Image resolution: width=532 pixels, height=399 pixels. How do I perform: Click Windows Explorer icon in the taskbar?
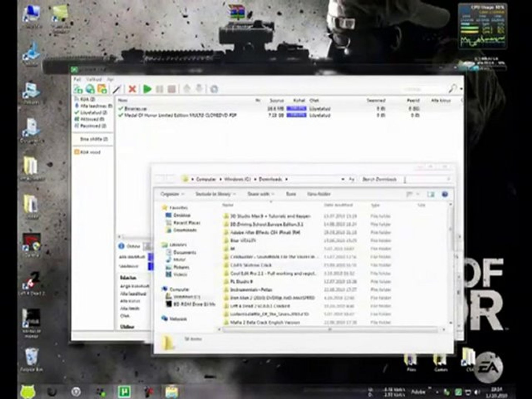(x=171, y=392)
